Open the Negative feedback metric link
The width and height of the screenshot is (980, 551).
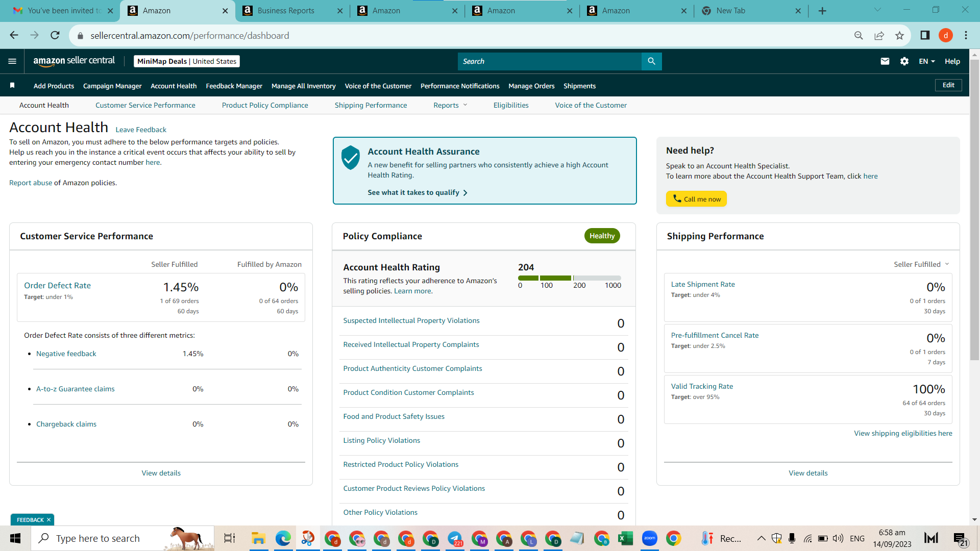(66, 354)
